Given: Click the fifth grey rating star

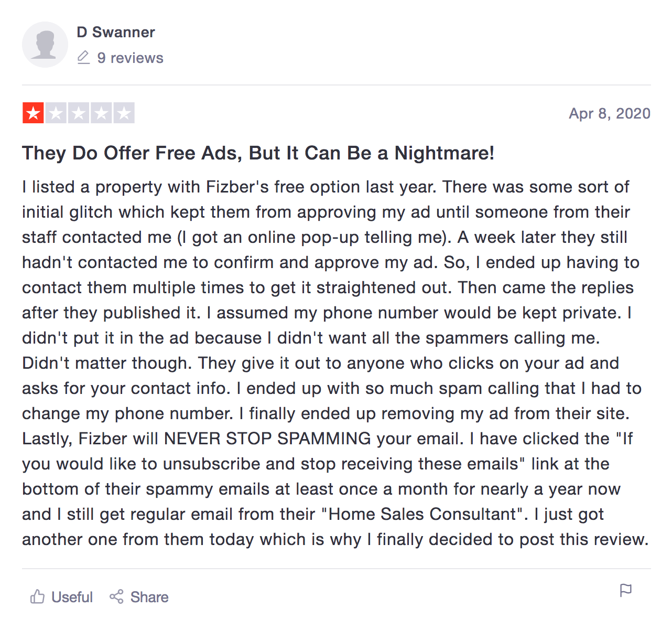Looking at the screenshot, I should [124, 113].
